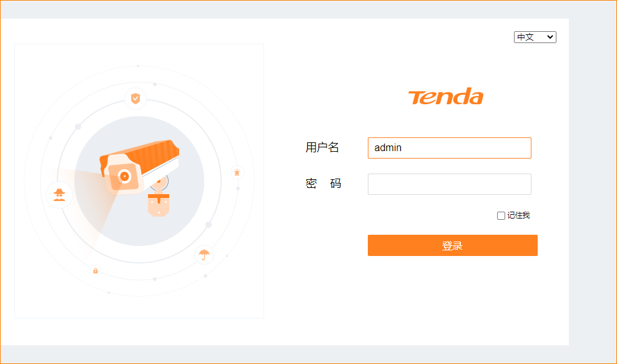Focus the admin username field
Screen dimensions: 617x364
450,148
